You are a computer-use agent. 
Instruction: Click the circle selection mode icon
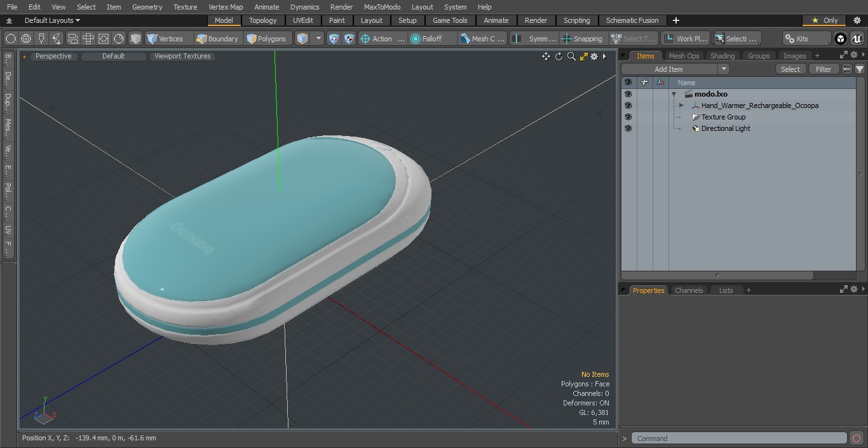click(x=11, y=39)
